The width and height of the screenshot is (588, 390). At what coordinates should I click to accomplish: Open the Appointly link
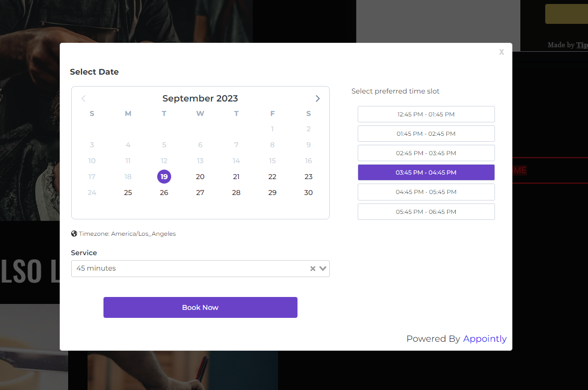click(x=485, y=339)
